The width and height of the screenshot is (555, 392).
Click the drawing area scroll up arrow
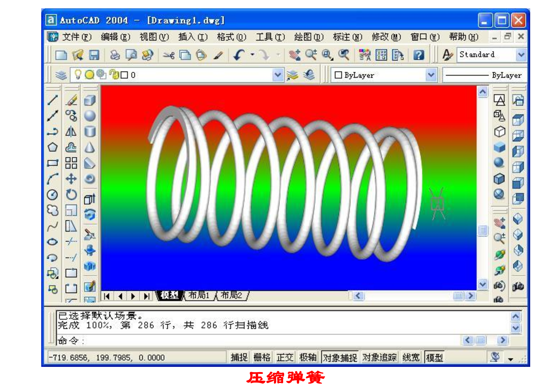483,92
